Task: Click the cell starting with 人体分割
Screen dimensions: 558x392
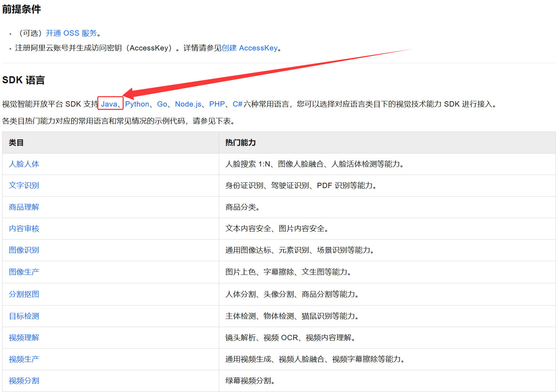Action: click(x=387, y=294)
